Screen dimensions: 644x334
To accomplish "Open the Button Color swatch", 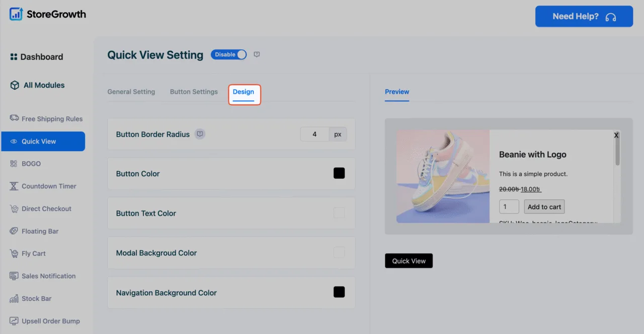I will click(x=339, y=173).
